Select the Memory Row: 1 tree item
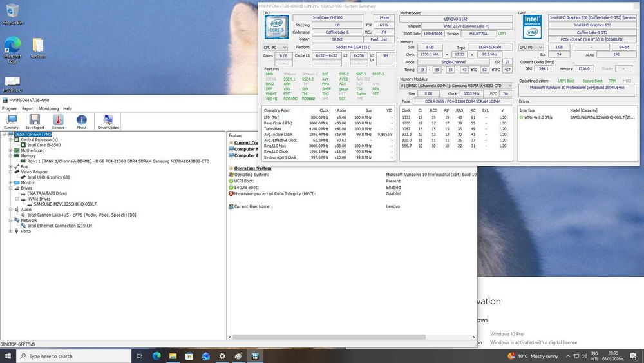 coord(118,161)
